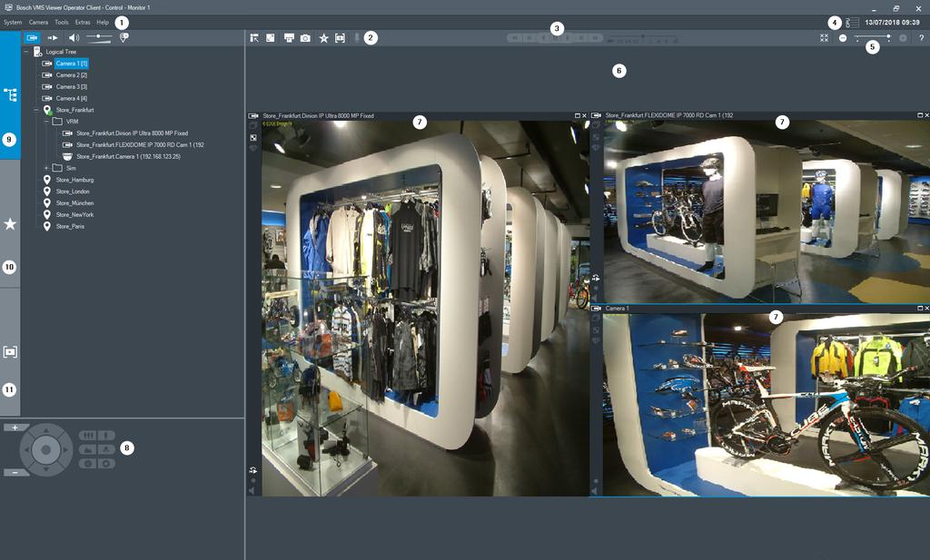The width and height of the screenshot is (930, 560).
Task: Click the PTZ joystick center
Action: click(45, 450)
